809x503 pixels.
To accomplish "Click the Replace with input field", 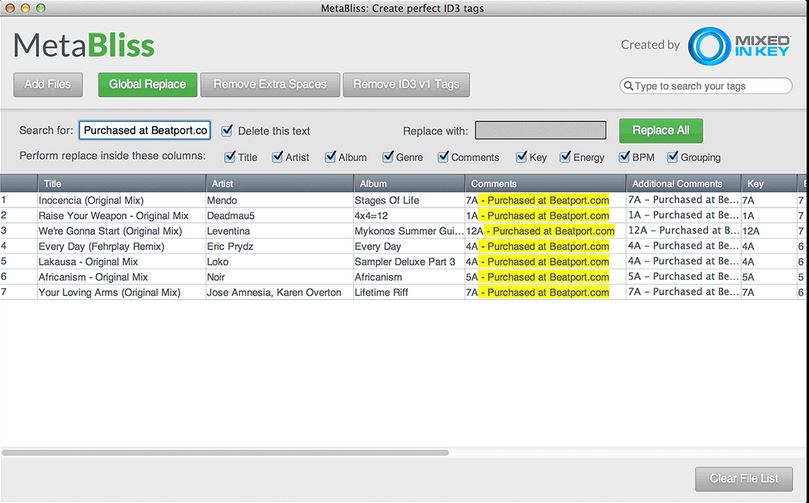I will click(540, 131).
